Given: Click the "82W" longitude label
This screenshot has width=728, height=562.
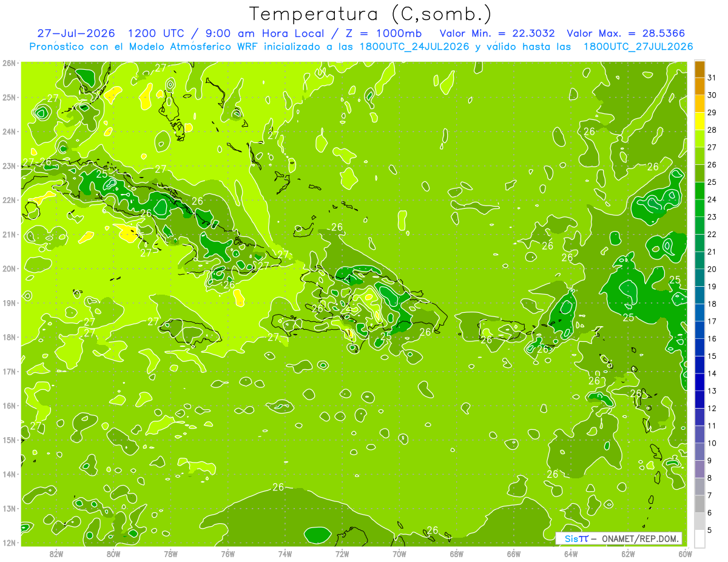Looking at the screenshot, I should point(56,554).
